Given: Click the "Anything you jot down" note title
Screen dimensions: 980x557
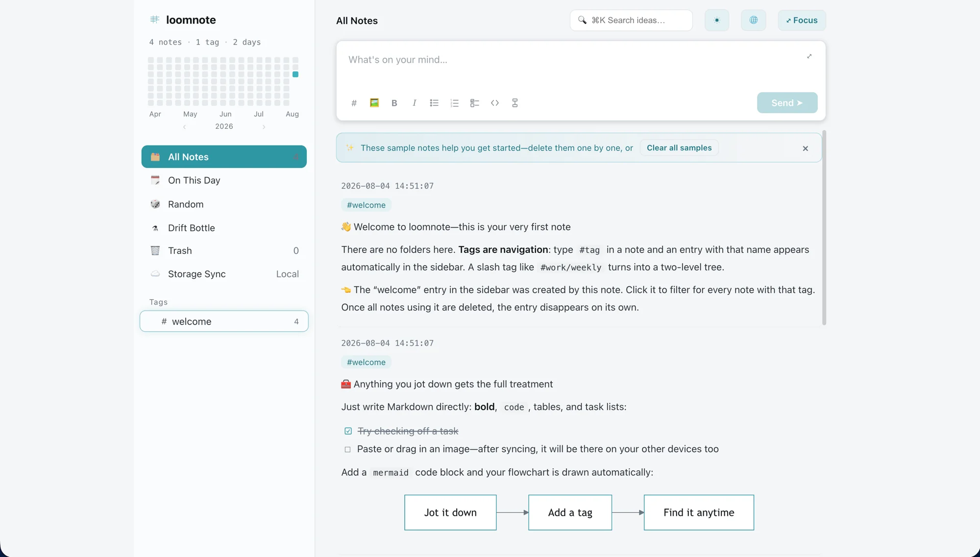Looking at the screenshot, I should 447,384.
